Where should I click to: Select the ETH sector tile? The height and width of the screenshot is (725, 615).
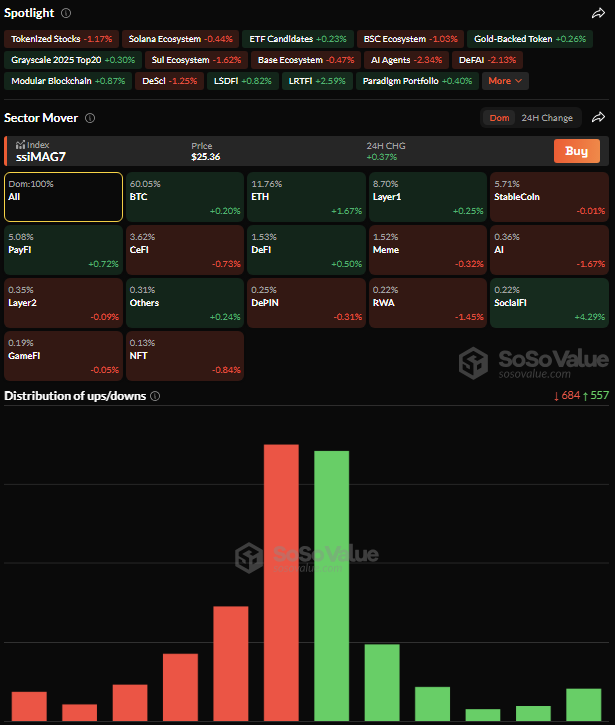click(x=307, y=197)
